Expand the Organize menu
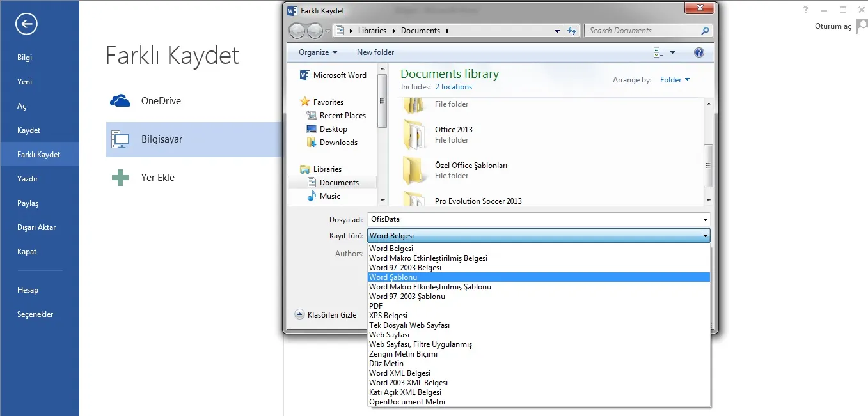Screen dimensions: 868x416 (x=318, y=52)
